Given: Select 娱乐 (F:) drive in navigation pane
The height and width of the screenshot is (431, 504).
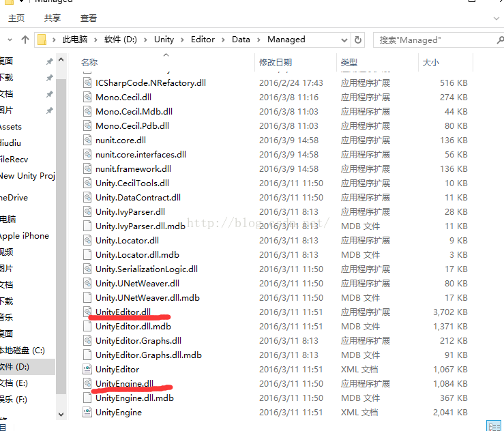Looking at the screenshot, I should click(14, 400).
